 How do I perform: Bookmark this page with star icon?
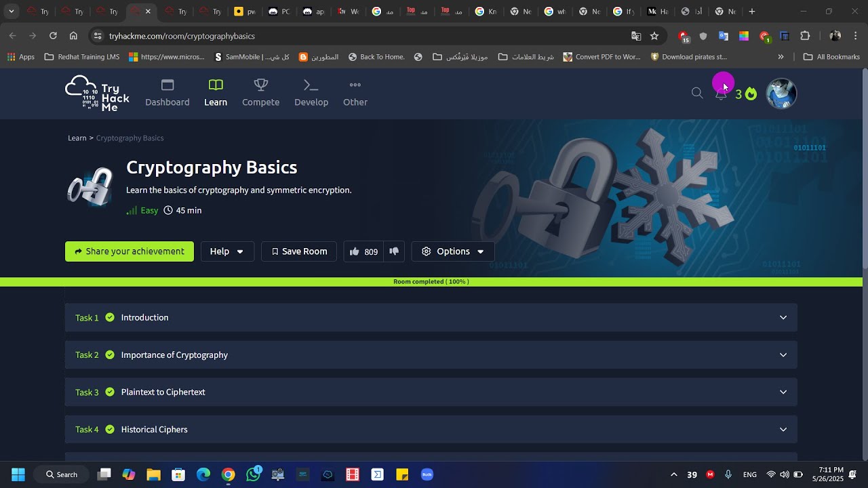coord(654,36)
